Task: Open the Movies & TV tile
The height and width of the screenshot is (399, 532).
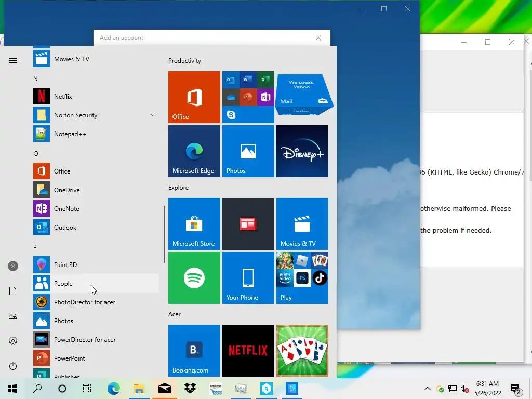Action: pyautogui.click(x=302, y=224)
